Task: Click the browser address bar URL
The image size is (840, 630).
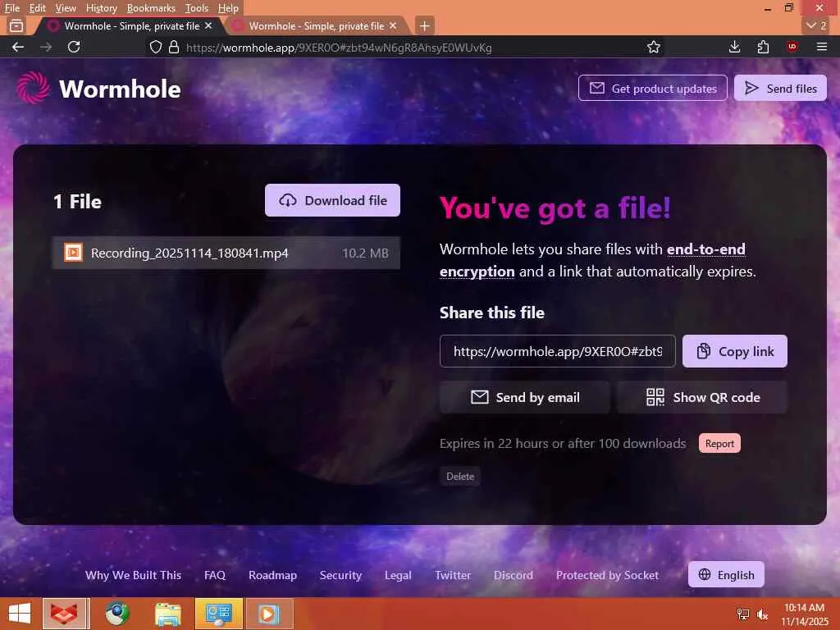Action: coord(339,48)
